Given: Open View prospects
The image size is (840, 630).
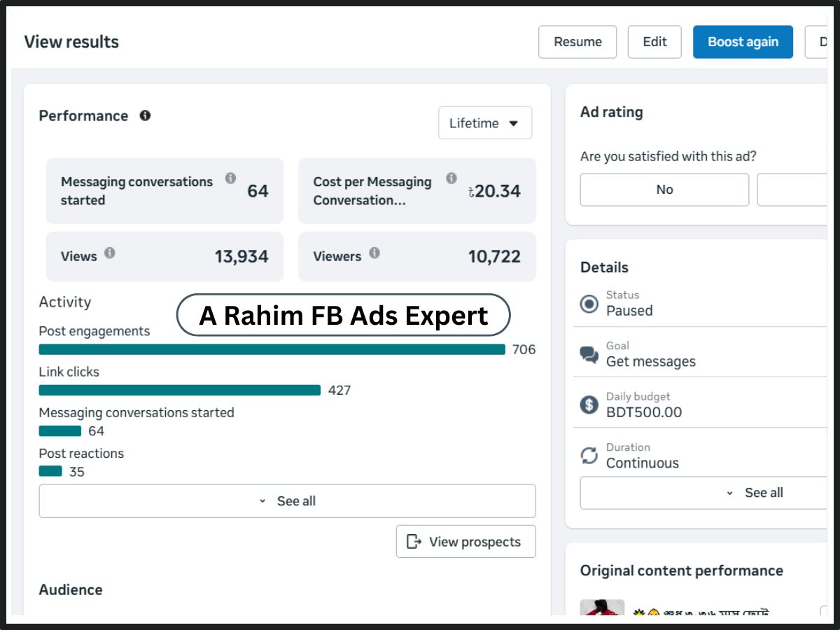Looking at the screenshot, I should [x=465, y=542].
